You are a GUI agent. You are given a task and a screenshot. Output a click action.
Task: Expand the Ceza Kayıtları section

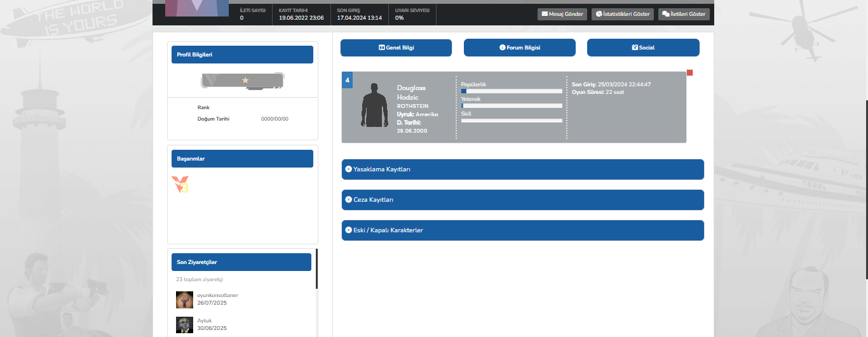point(523,200)
